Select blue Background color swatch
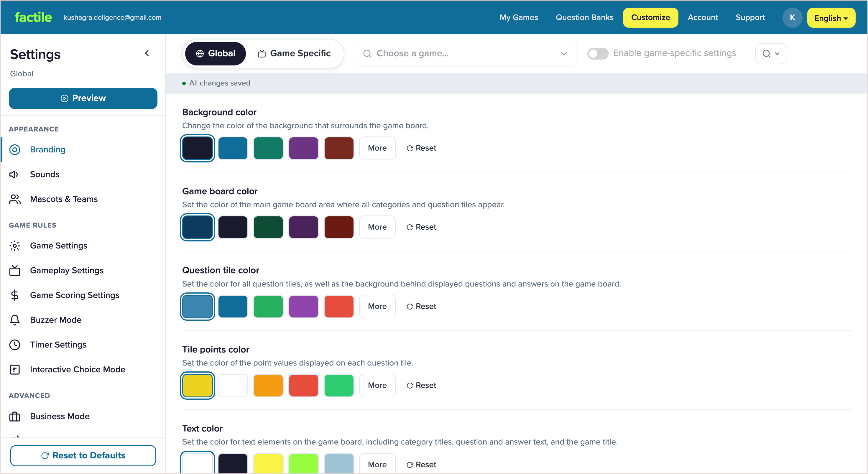868x474 pixels. point(233,148)
